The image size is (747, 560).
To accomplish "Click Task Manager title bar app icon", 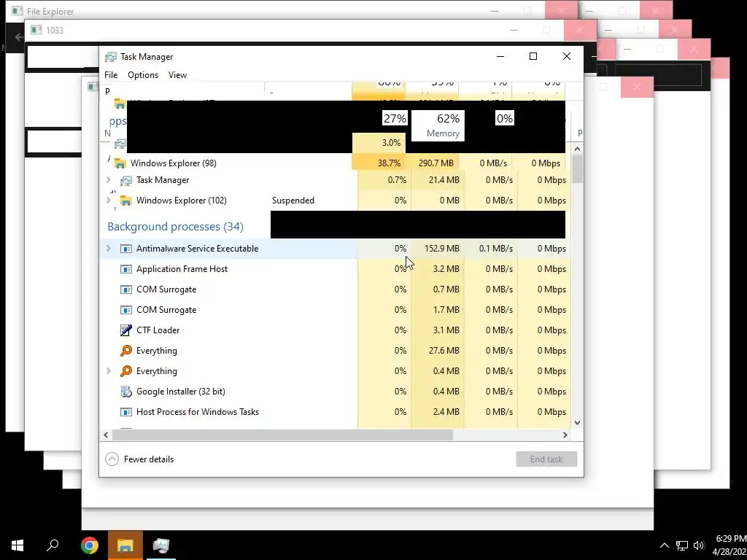I will click(111, 57).
